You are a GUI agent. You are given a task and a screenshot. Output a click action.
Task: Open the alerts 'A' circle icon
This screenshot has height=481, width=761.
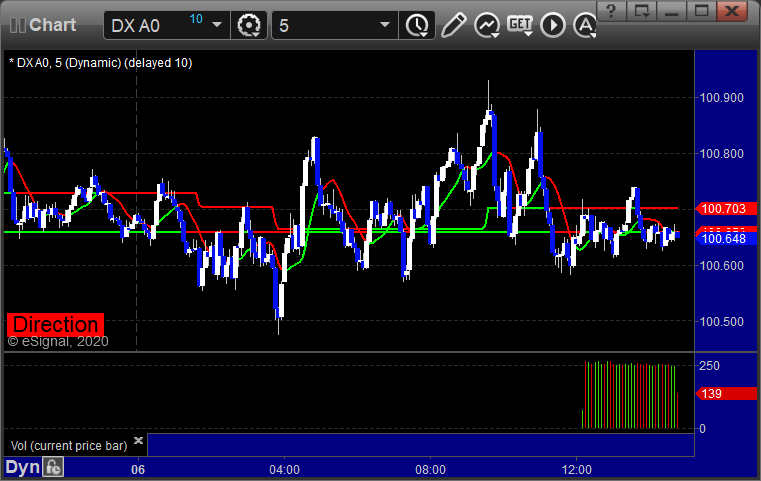click(585, 25)
